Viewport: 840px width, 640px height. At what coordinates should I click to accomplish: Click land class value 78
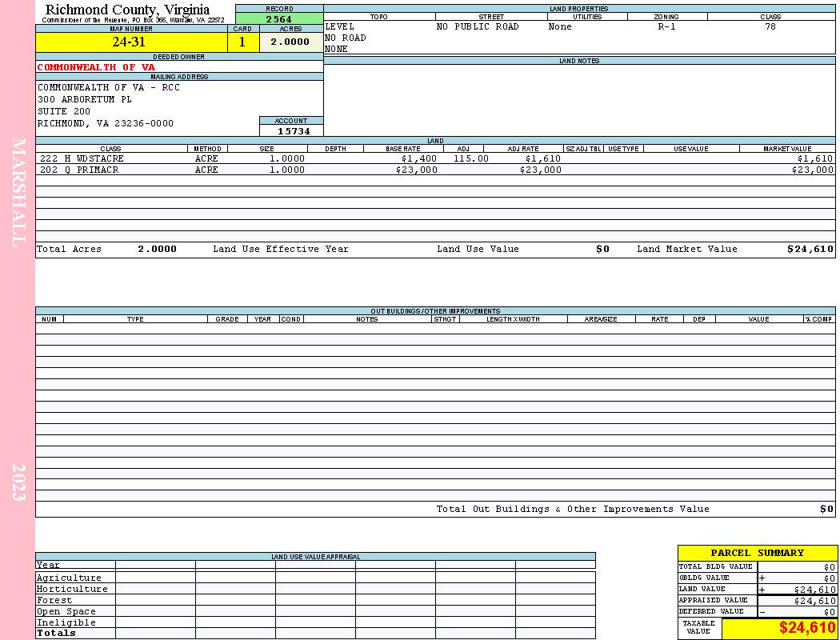[x=770, y=26]
